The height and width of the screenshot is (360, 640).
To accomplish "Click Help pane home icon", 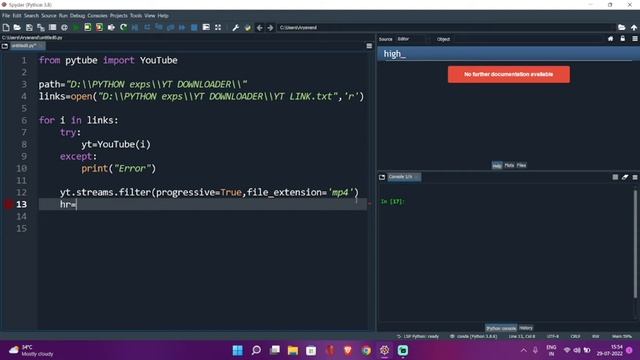I will point(611,39).
